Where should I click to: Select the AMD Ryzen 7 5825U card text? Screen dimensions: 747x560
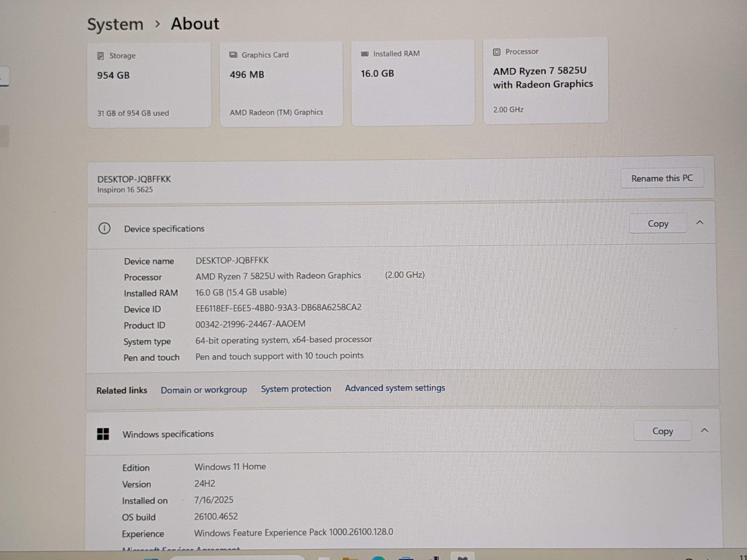543,77
